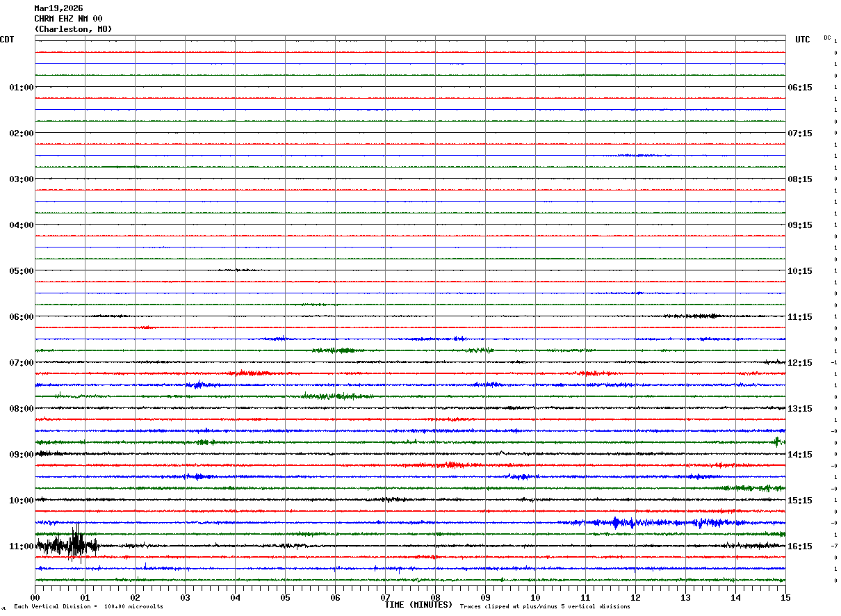This screenshot has width=841, height=616.
Task: Click the 06:00 CDT hour label
Action: click(22, 317)
